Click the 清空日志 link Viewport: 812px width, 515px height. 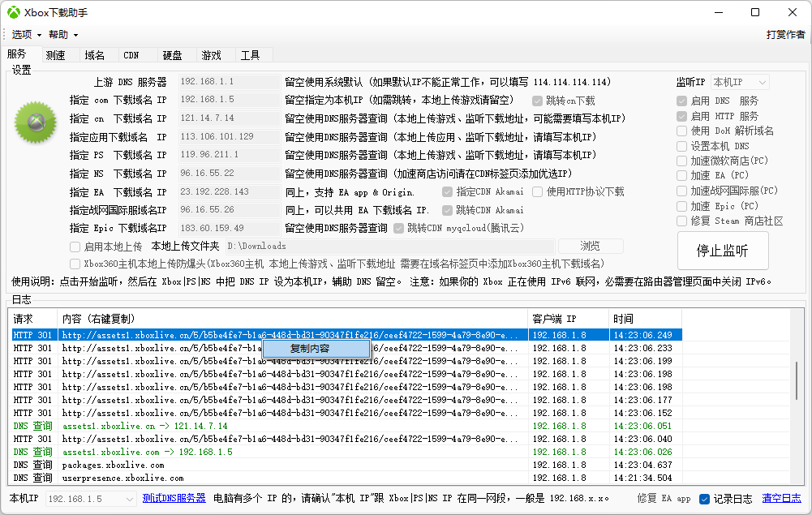[x=781, y=499]
